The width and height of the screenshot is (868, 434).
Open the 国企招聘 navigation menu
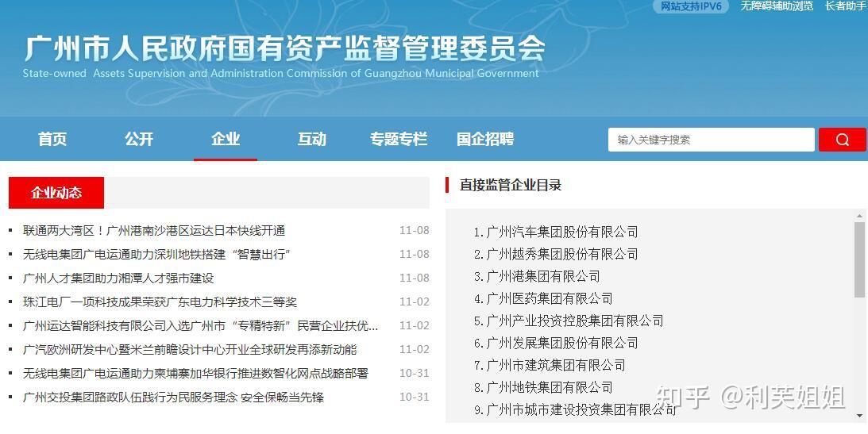(485, 139)
